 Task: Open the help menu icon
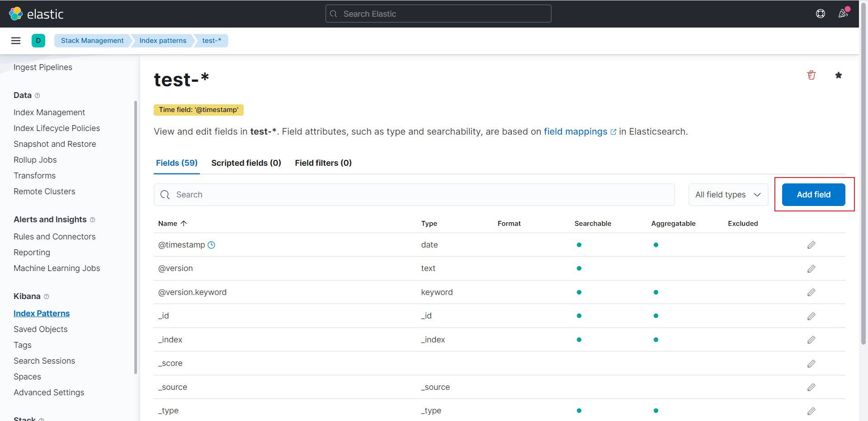click(821, 14)
